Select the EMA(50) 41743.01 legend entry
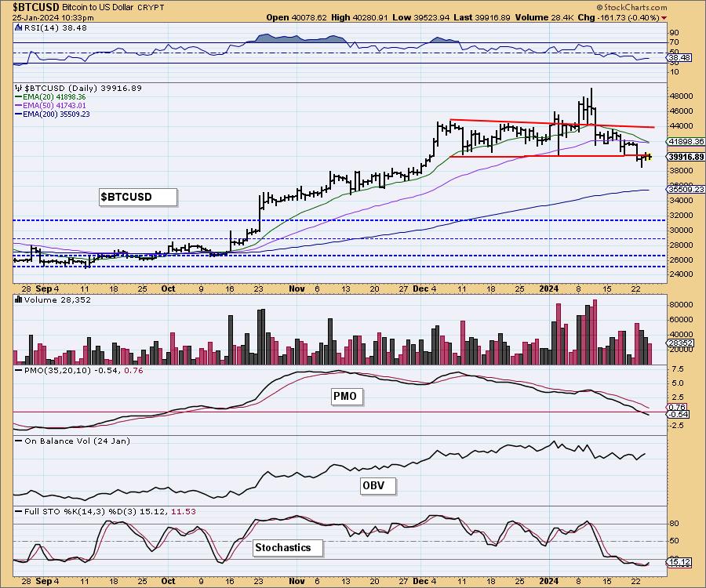Screen dimensions: 706x588 (50, 105)
